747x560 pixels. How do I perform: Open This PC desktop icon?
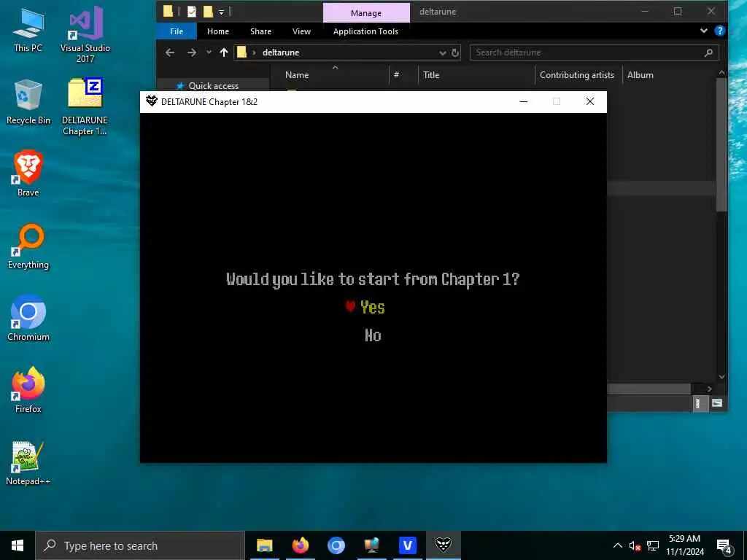(x=28, y=31)
